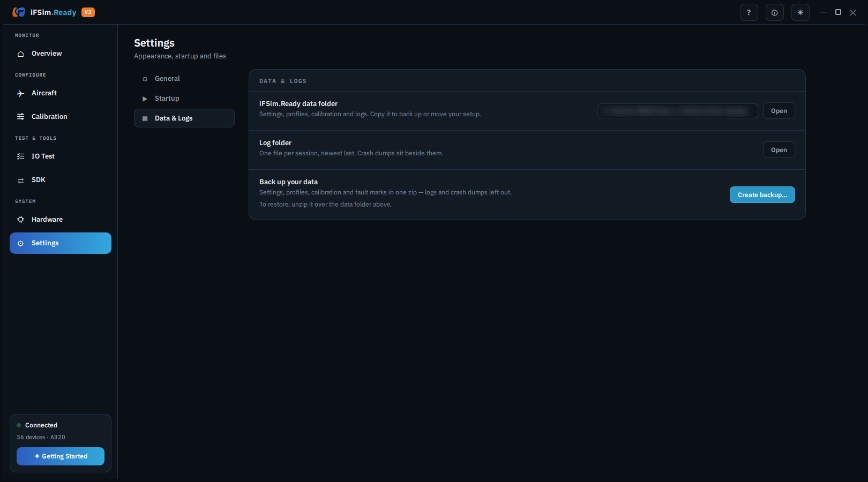This screenshot has width=868, height=482.
Task: Click the Hardware chip icon
Action: 21,220
